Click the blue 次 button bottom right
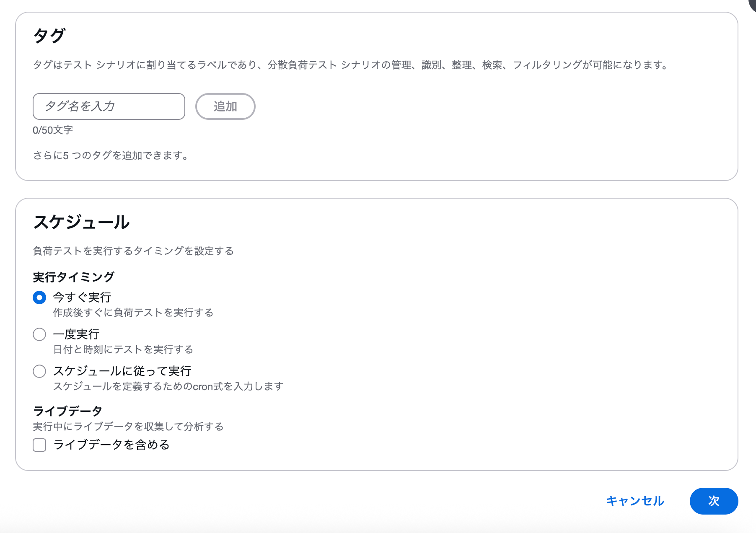Viewport: 756px width, 533px height. pyautogui.click(x=714, y=501)
